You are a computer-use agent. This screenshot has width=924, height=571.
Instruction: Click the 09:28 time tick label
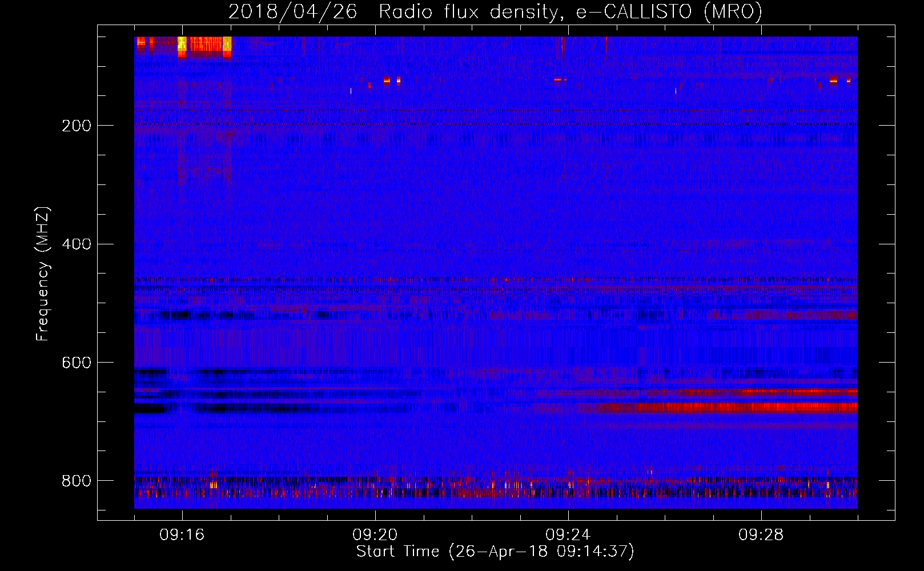[x=761, y=535]
